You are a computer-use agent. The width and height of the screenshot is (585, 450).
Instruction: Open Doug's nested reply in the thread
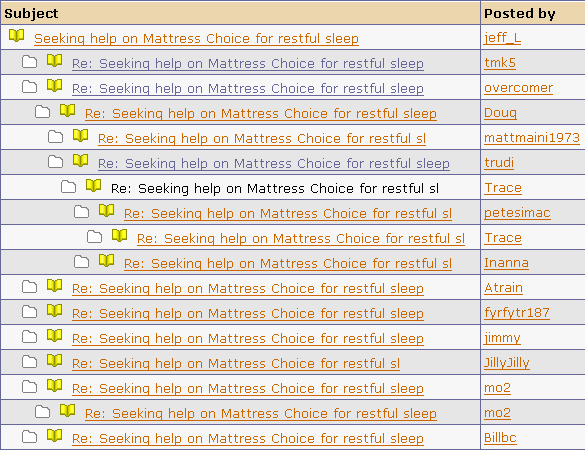(261, 114)
